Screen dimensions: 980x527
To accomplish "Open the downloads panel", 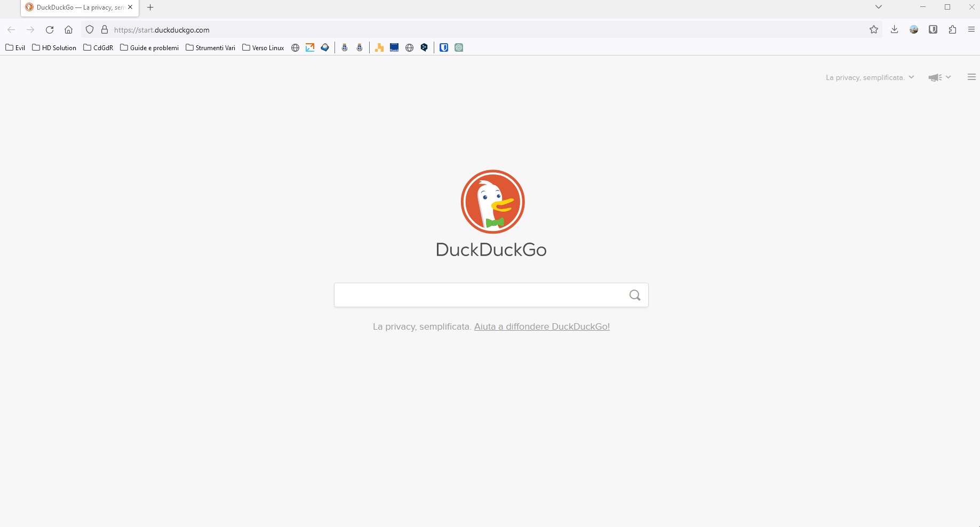I will pos(895,30).
